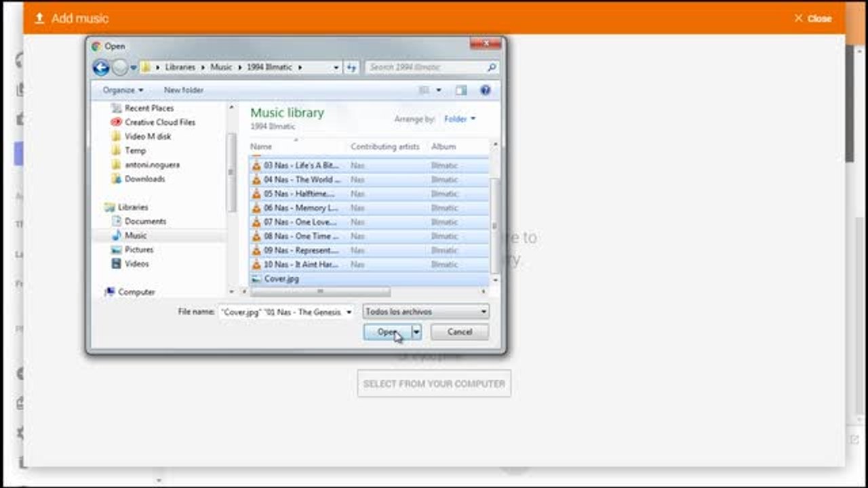Click the Creative Cloud Files icon
868x488 pixels.
coord(116,123)
